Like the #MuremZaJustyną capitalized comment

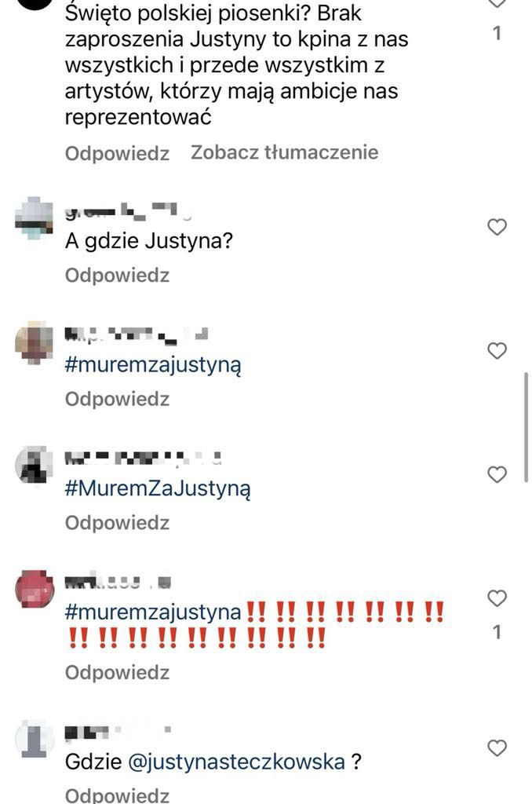497,475
